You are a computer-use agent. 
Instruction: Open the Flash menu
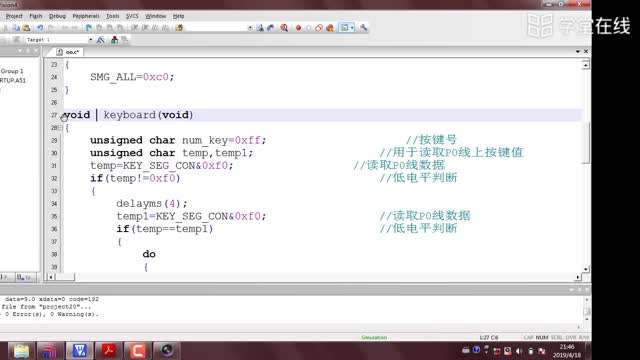pos(36,16)
